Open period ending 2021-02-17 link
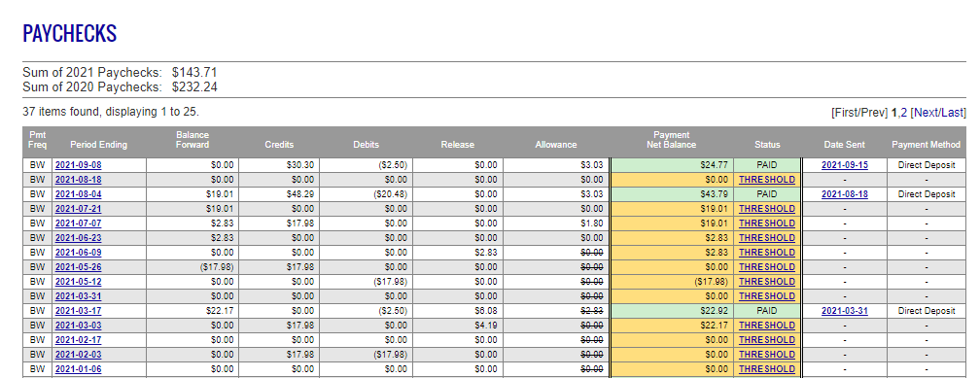Image resolution: width=980 pixels, height=378 pixels. (x=78, y=340)
